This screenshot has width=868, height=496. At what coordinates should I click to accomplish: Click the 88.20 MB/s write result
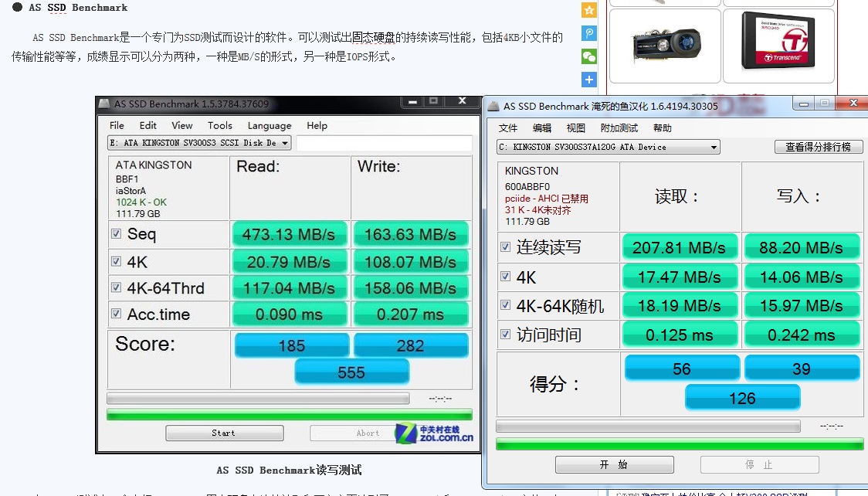802,247
